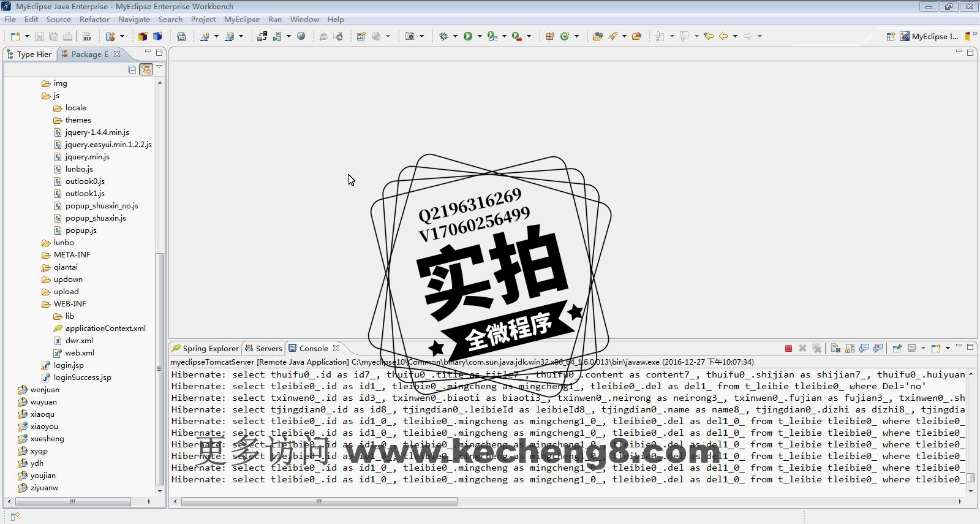The height and width of the screenshot is (524, 980).
Task: Open the Run dropdown arrow
Action: [x=480, y=36]
